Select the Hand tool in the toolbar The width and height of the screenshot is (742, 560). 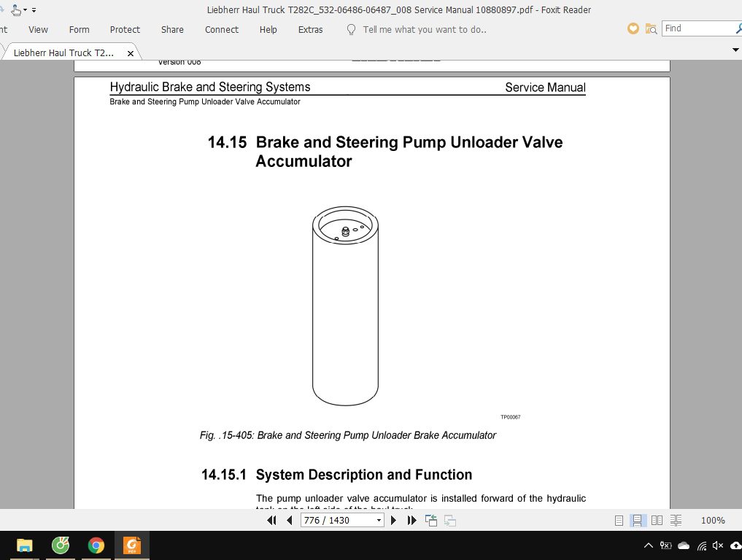pyautogui.click(x=15, y=9)
